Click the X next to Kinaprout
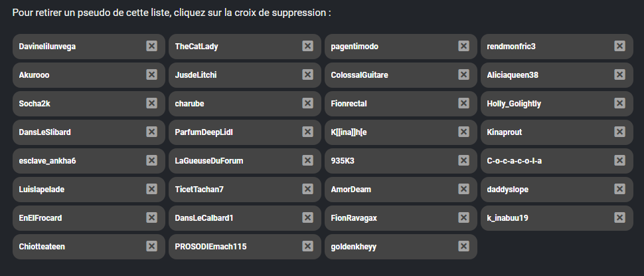Screen dimensions: 644x276 (x=619, y=132)
